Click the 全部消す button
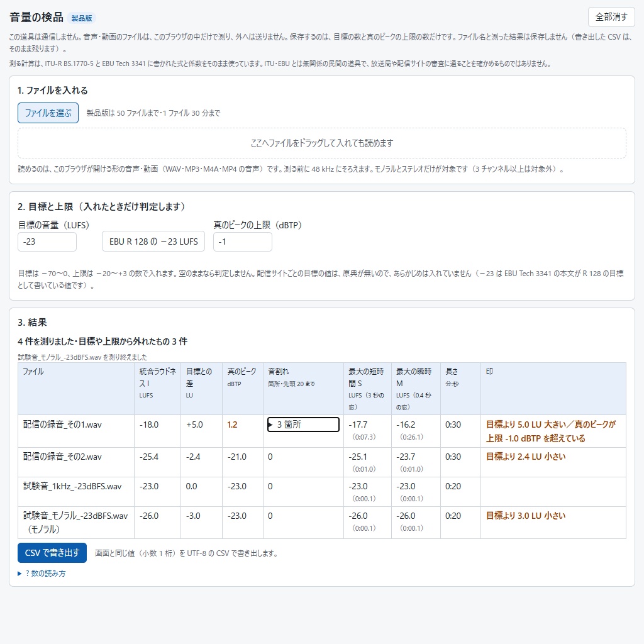This screenshot has height=644, width=644. 611,17
